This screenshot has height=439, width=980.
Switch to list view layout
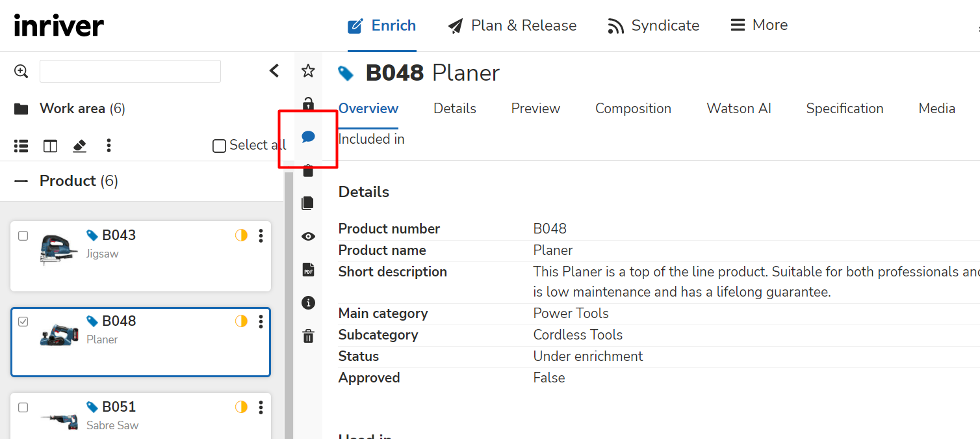21,146
